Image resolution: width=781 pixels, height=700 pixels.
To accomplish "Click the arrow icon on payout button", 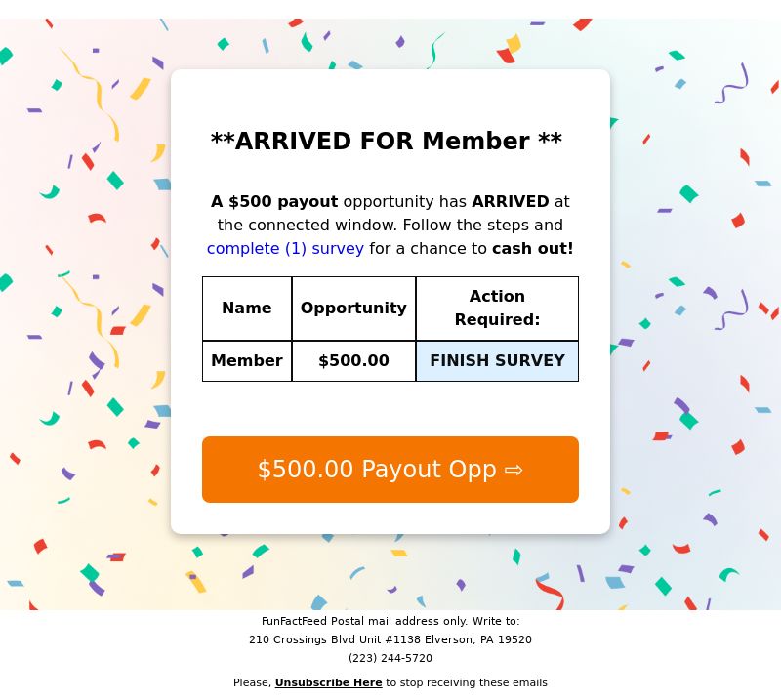I will coord(514,471).
